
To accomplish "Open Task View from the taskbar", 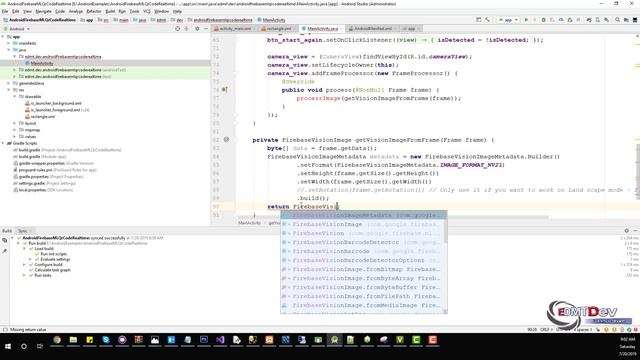I will 40,346.
